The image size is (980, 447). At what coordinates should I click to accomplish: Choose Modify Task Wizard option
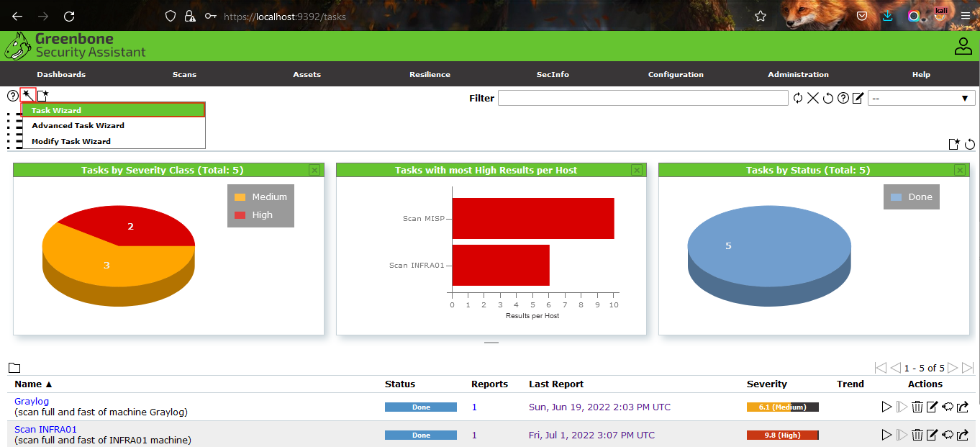71,141
